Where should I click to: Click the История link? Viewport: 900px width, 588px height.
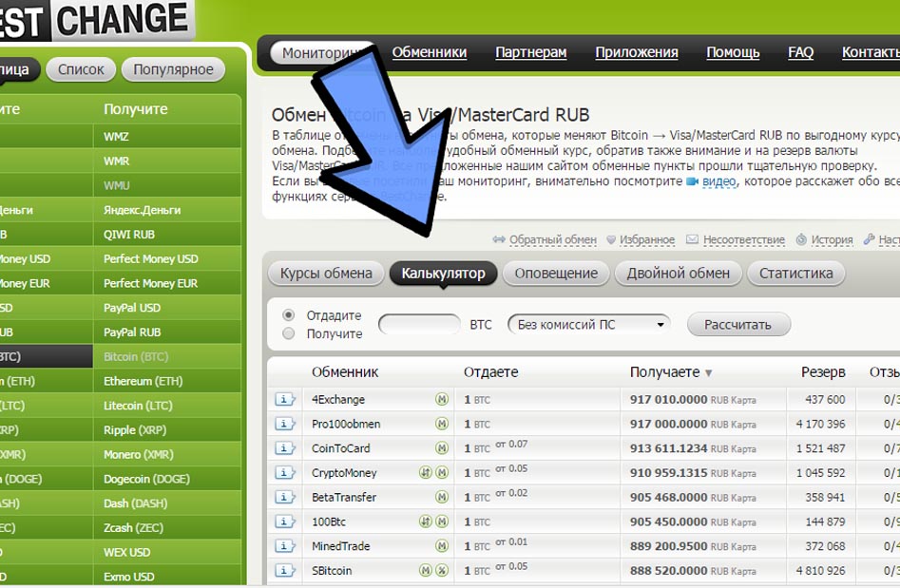coord(833,239)
